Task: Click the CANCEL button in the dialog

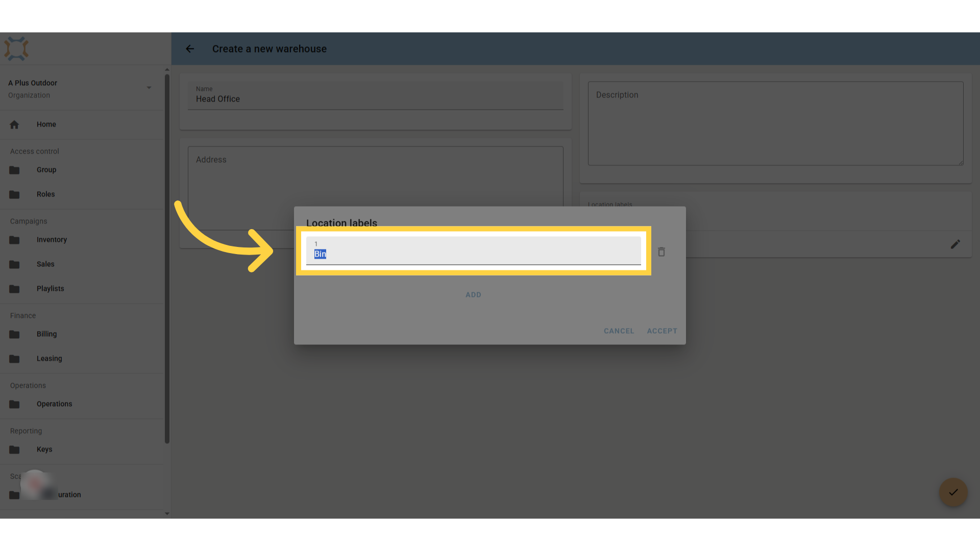Action: (619, 331)
